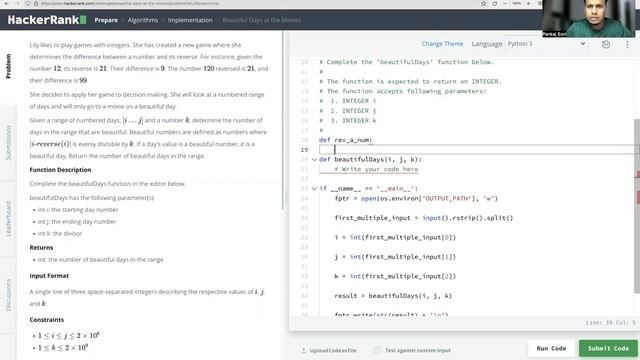The image size is (640, 360).
Task: Click 'int k: the divisor' bullet
Action: [x=60, y=233]
